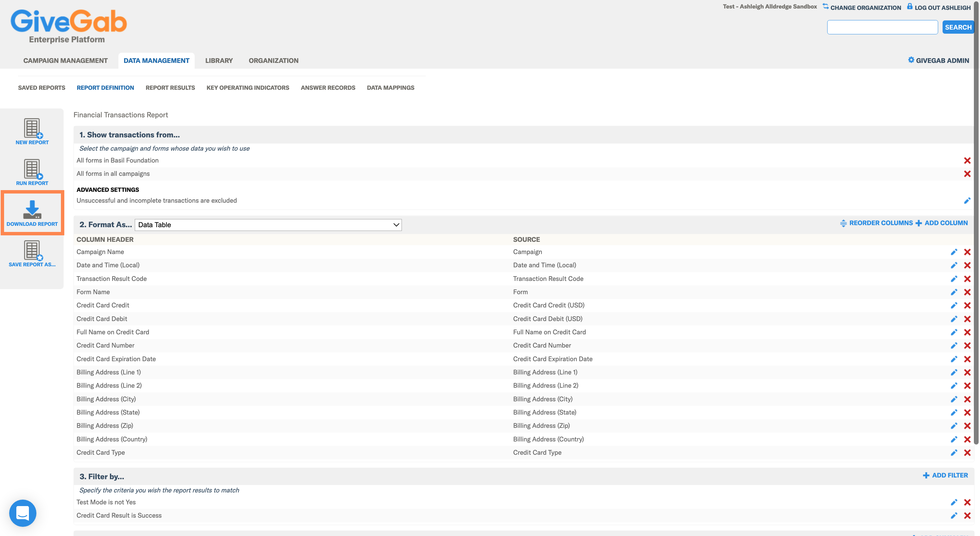Delete the Campaign Name column
This screenshot has height=536, width=980.
click(967, 252)
